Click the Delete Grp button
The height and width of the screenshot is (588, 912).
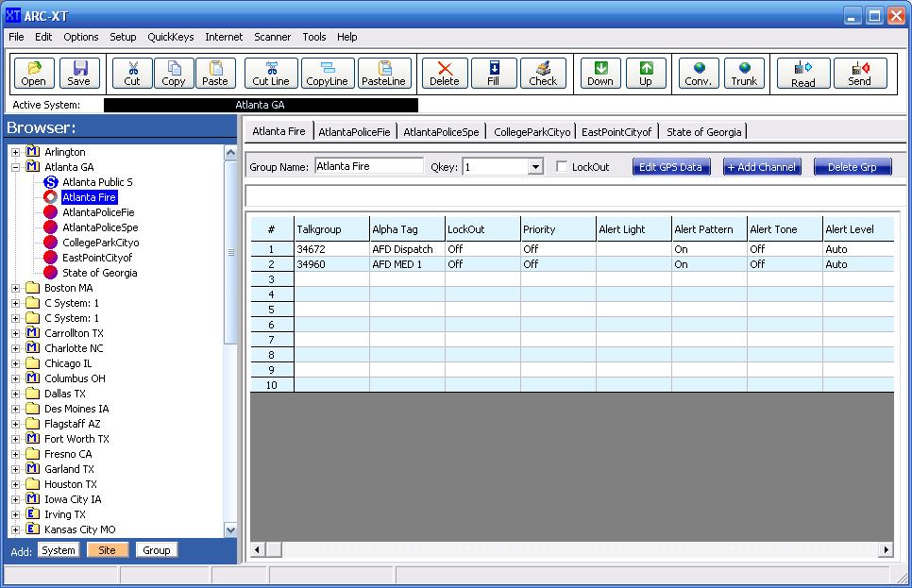pos(853,167)
